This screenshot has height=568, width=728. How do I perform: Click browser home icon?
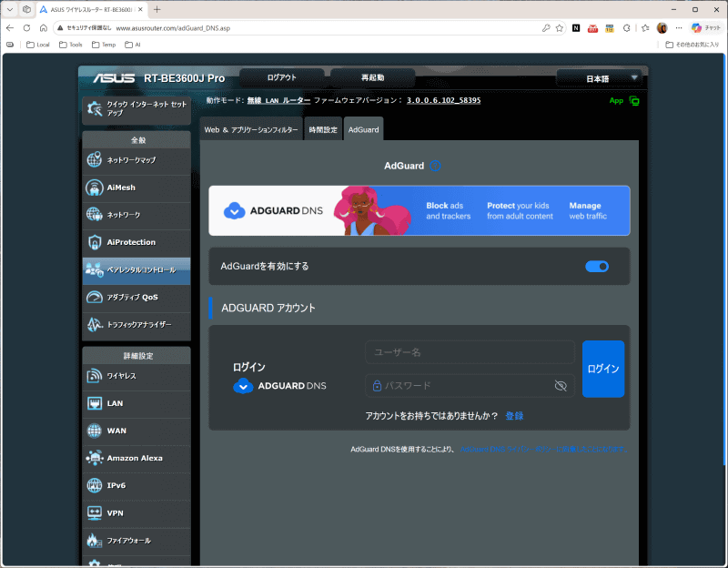[x=43, y=28]
